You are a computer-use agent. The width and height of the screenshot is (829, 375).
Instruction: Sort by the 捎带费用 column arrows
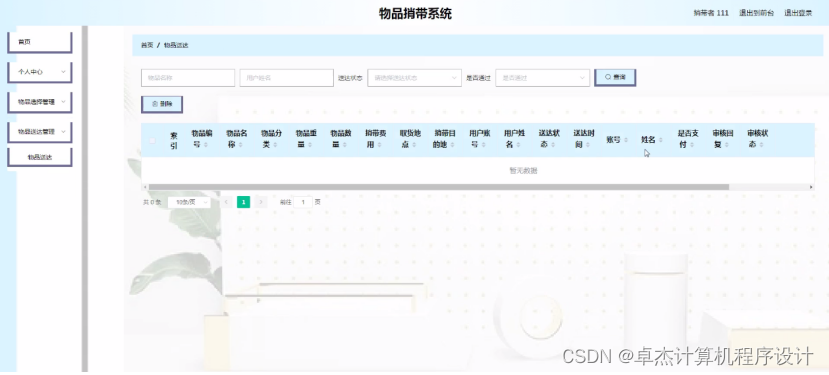pyautogui.click(x=379, y=145)
